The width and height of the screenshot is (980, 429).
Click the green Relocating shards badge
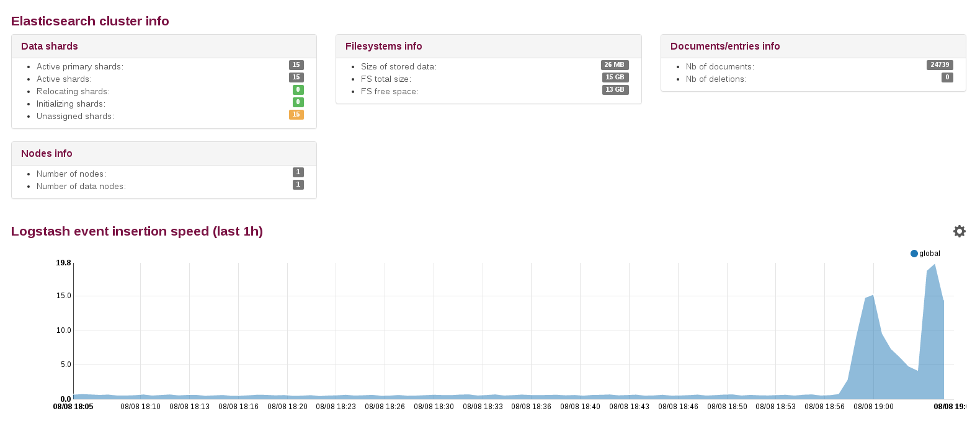[x=298, y=90]
